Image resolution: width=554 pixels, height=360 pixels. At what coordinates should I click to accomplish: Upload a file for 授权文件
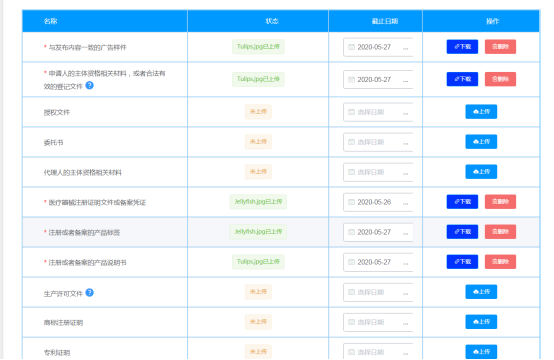pyautogui.click(x=481, y=112)
